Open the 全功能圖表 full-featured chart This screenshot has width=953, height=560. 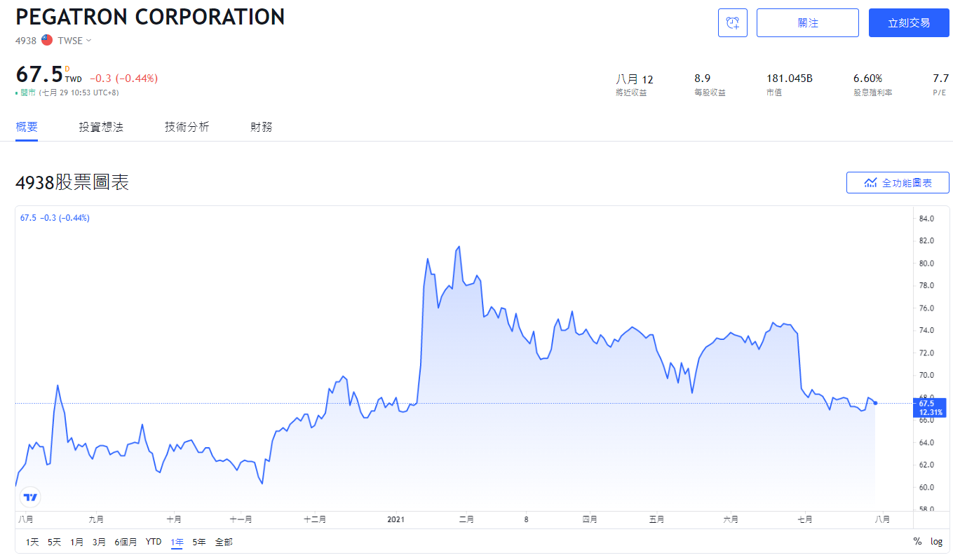tap(898, 183)
